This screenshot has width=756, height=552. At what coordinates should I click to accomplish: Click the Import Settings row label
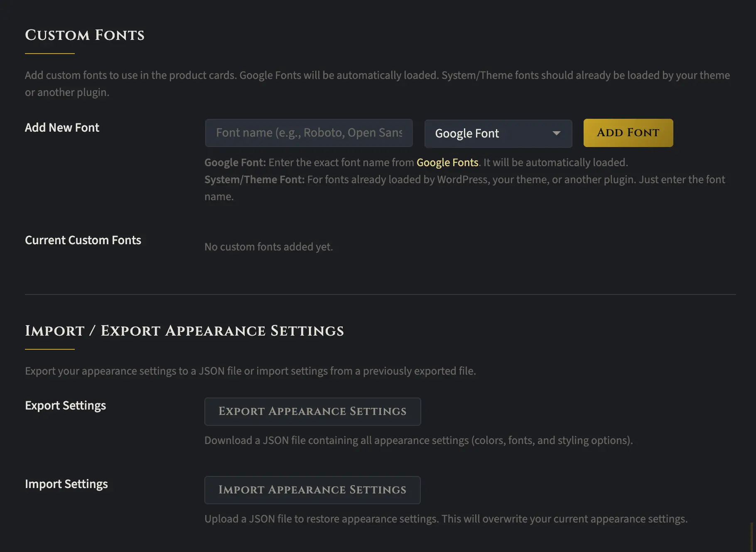click(66, 484)
